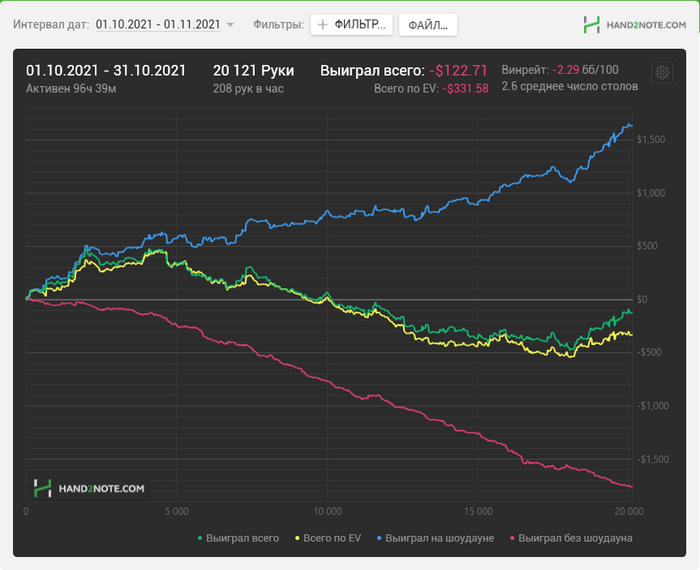The width and height of the screenshot is (700, 570).
Task: Click the $1,500 y-axis label
Action: click(651, 140)
